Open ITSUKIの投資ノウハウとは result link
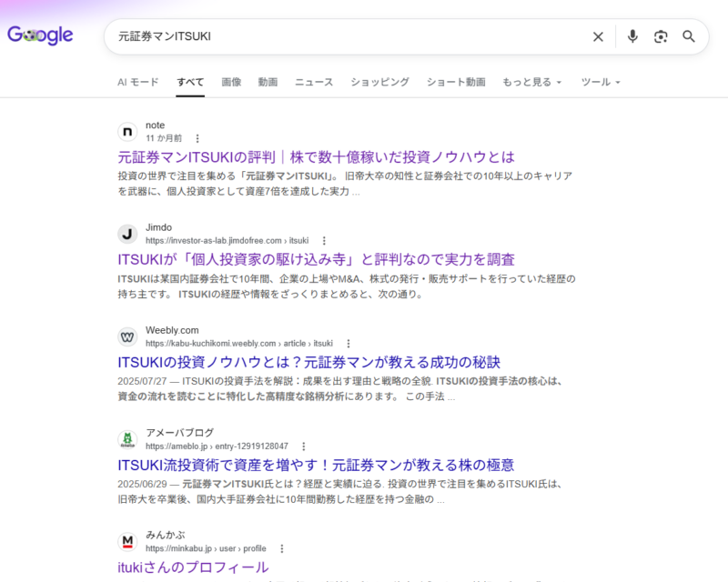The width and height of the screenshot is (728, 582). click(308, 363)
